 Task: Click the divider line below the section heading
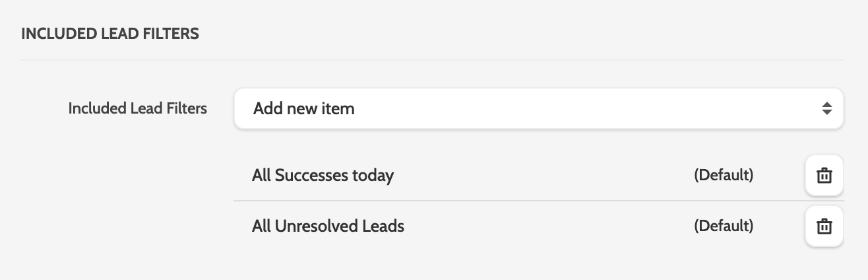433,60
